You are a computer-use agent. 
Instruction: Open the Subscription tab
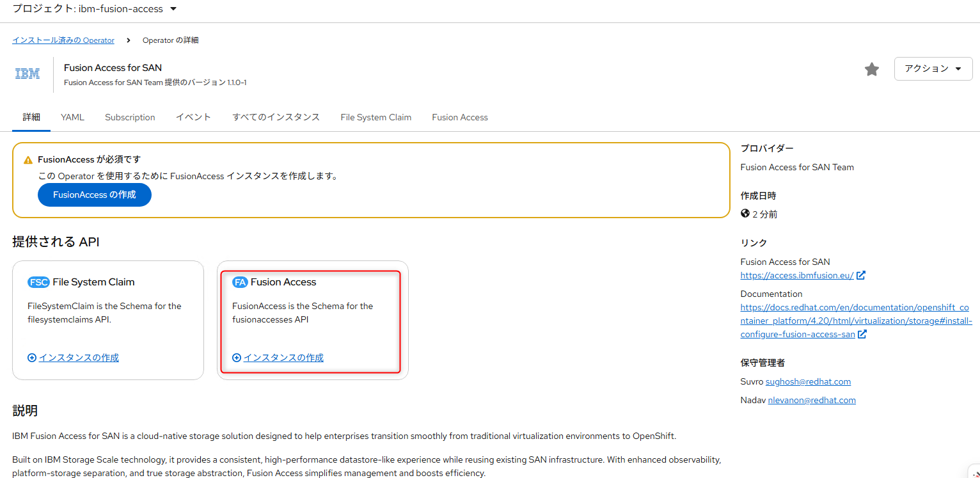point(130,117)
